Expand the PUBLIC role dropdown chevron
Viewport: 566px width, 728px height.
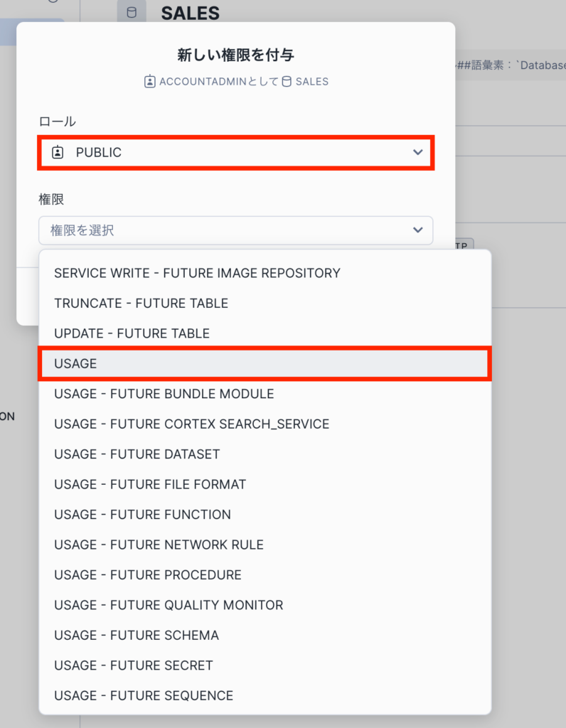pos(417,152)
